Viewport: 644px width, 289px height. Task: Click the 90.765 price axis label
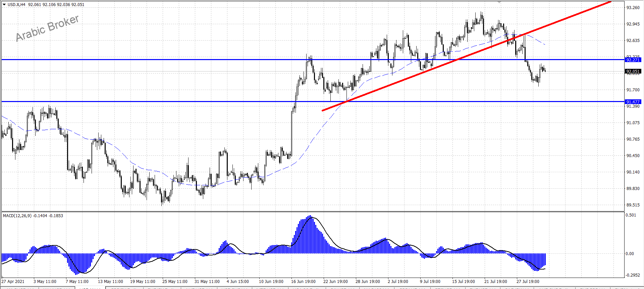[633, 139]
